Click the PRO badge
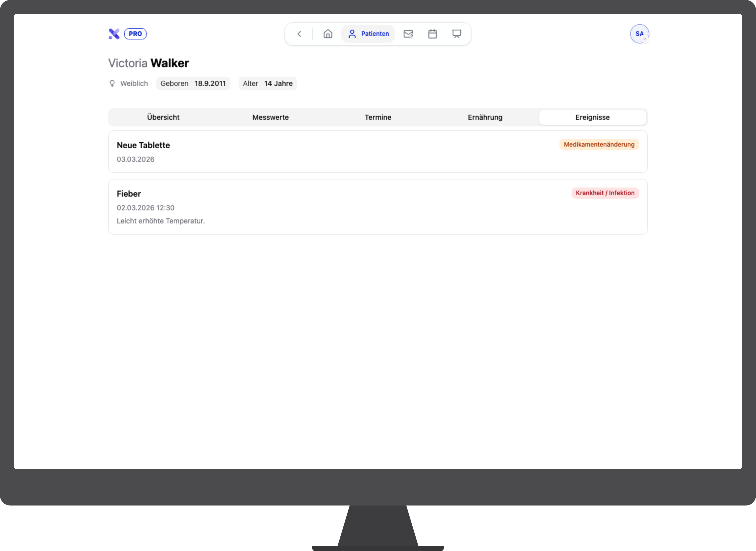 tap(135, 34)
